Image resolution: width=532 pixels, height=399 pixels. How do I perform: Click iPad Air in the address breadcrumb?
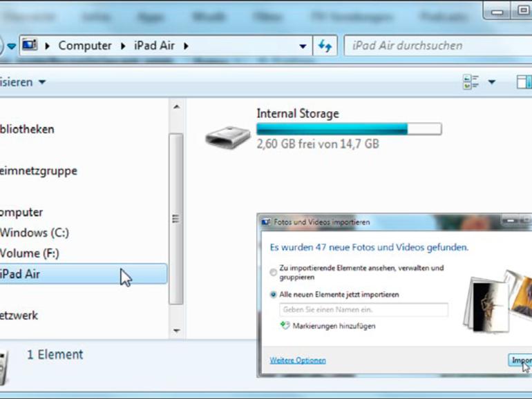[154, 46]
